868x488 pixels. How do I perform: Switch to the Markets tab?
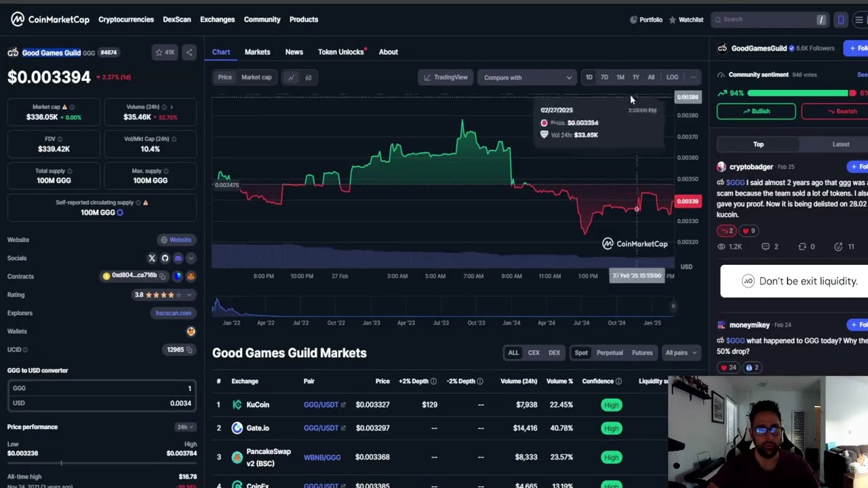(257, 52)
